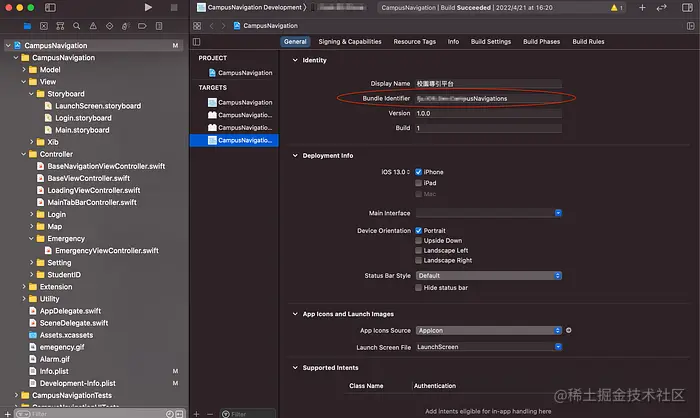Run the project with the play button

(148, 7)
